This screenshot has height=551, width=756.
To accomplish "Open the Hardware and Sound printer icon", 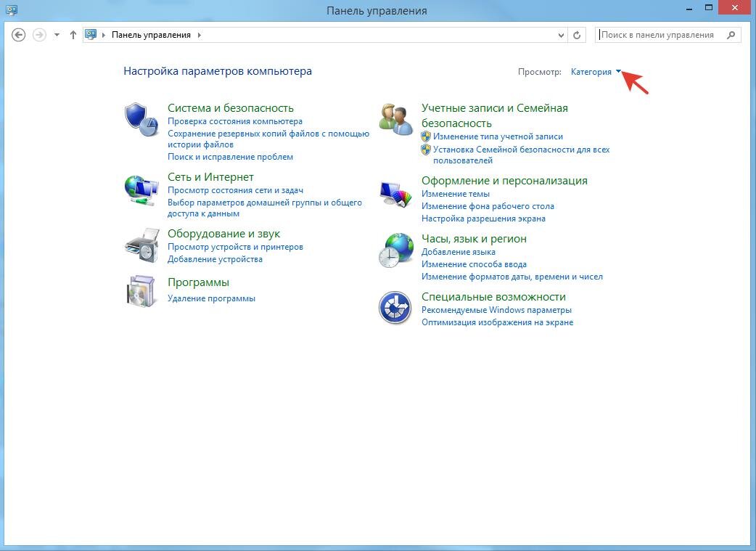I will pyautogui.click(x=141, y=245).
